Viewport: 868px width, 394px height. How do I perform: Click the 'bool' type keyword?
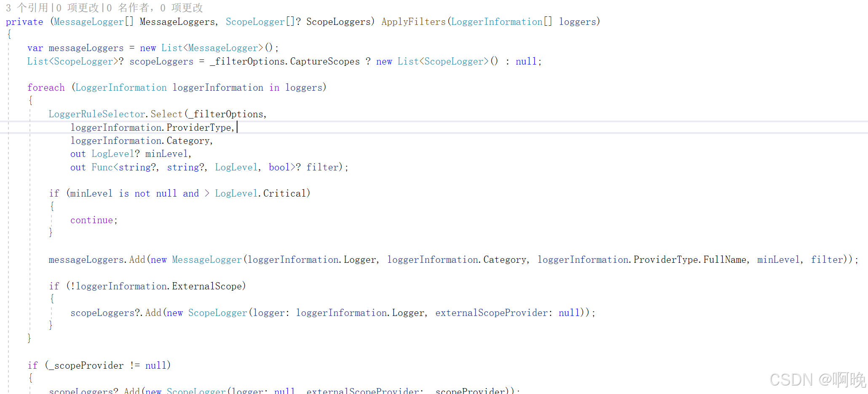(279, 167)
